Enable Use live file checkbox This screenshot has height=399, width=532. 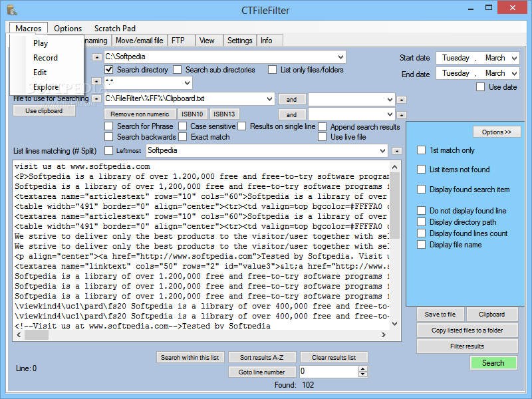pos(323,137)
